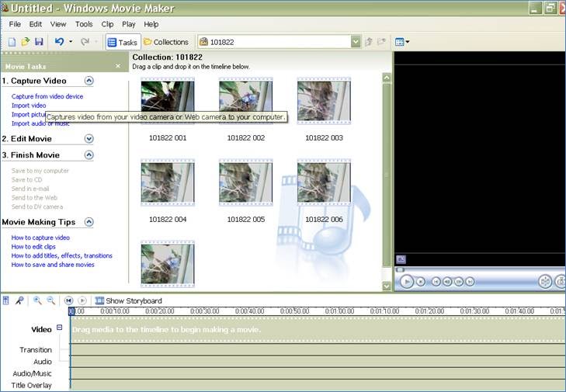Click the monitor Back button
The height and width of the screenshot is (392, 566).
coord(436,282)
